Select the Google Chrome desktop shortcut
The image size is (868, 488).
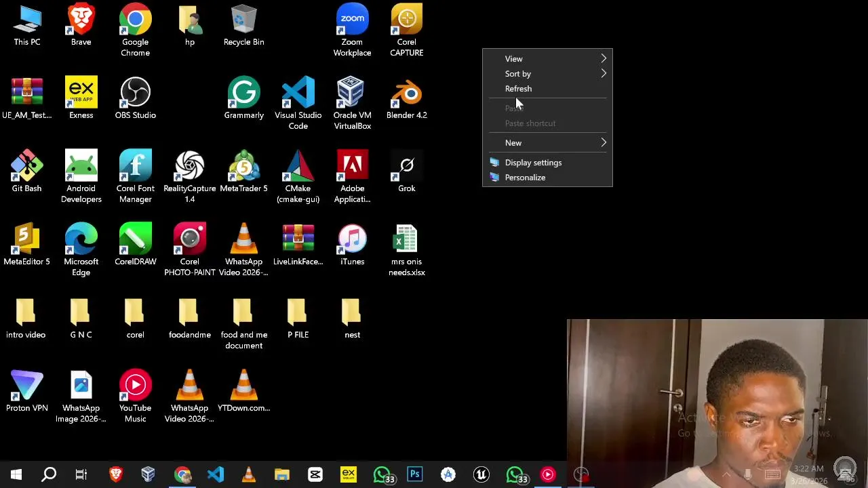(x=136, y=30)
